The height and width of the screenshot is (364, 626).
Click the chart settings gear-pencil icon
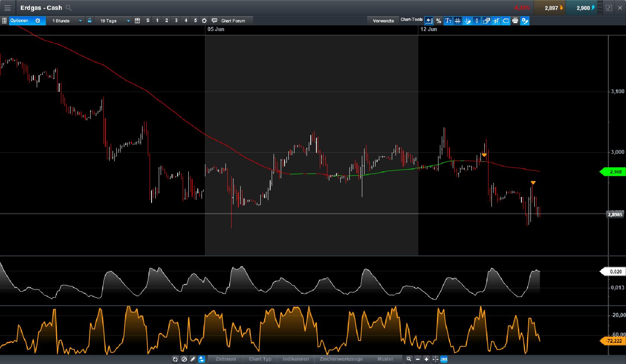click(x=525, y=21)
